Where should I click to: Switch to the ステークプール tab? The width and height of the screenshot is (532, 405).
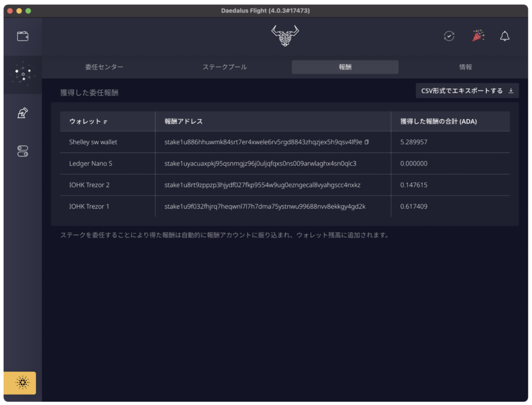[224, 67]
